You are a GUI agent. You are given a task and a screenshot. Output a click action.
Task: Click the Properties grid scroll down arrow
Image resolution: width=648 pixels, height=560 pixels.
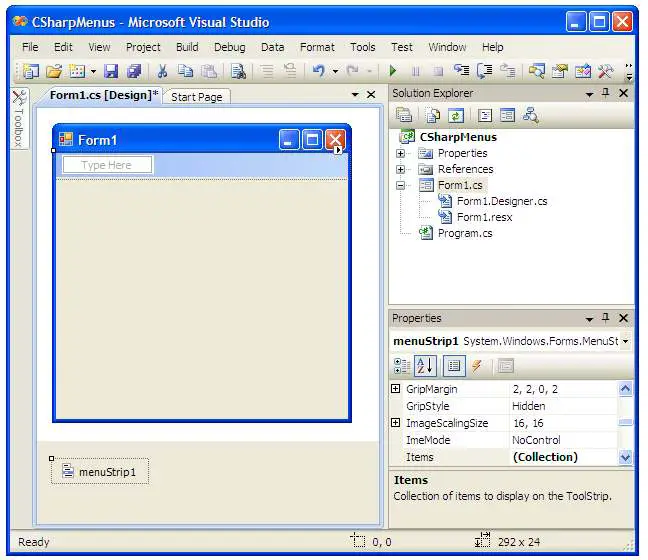(625, 457)
